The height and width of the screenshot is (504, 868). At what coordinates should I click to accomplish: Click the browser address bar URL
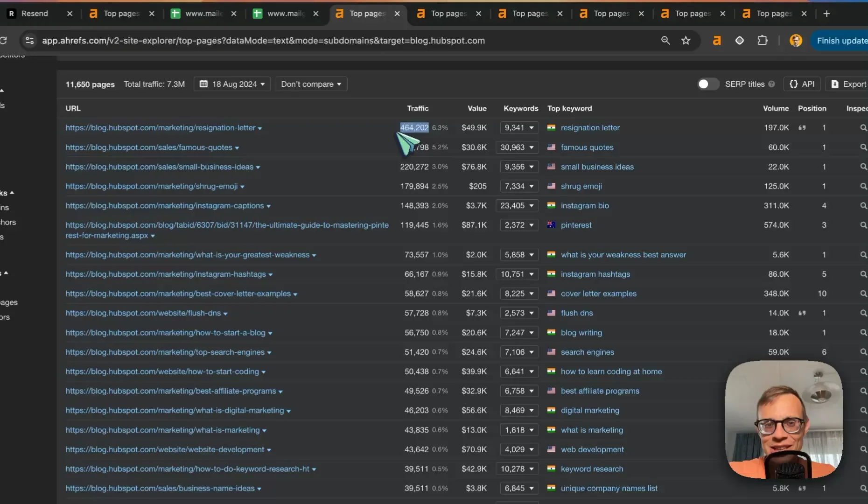263,41
